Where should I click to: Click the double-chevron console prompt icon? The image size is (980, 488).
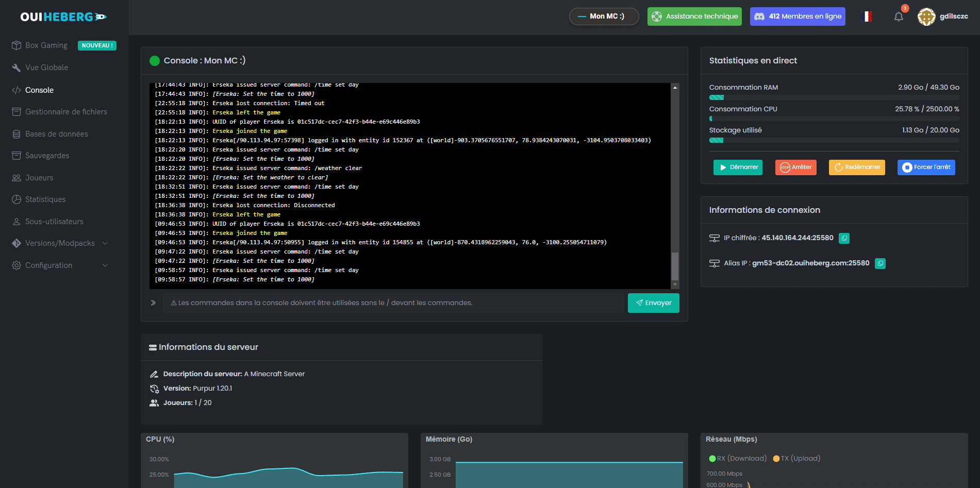(x=153, y=303)
